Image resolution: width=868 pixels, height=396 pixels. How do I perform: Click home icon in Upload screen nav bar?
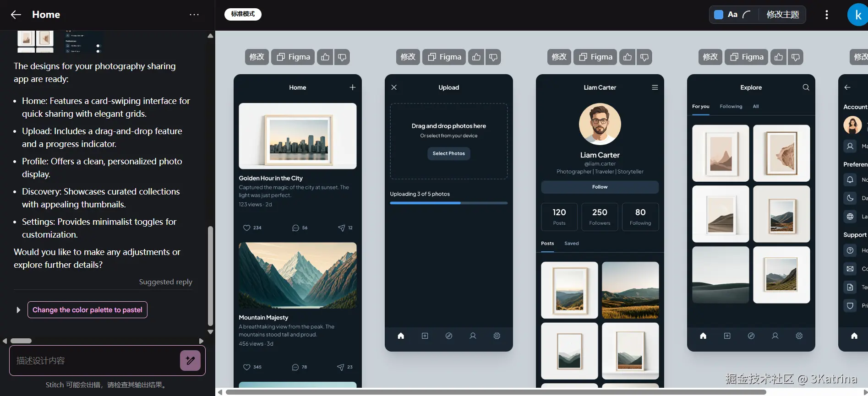click(x=401, y=336)
